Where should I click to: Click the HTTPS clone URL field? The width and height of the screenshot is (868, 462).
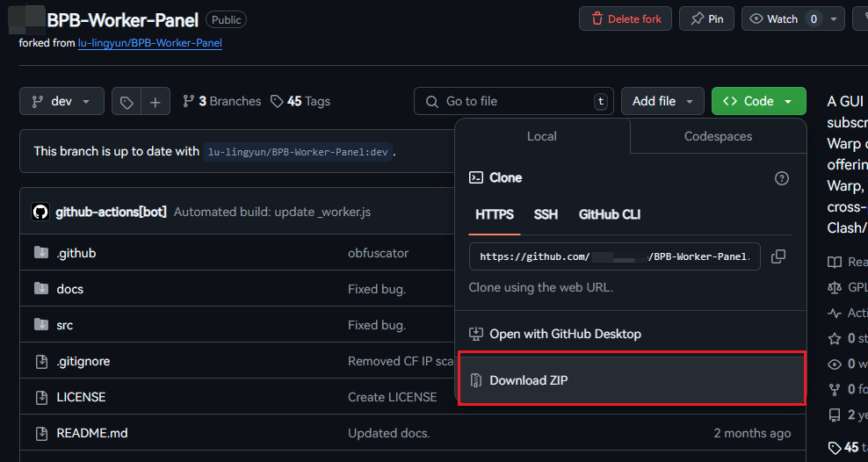coord(614,256)
